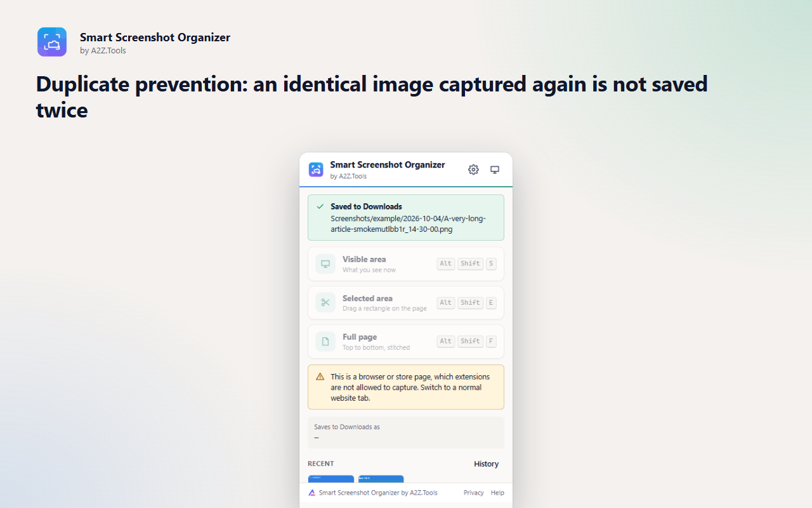Click the 'Saved to Downloads' heading
812x508 pixels.
tap(366, 206)
